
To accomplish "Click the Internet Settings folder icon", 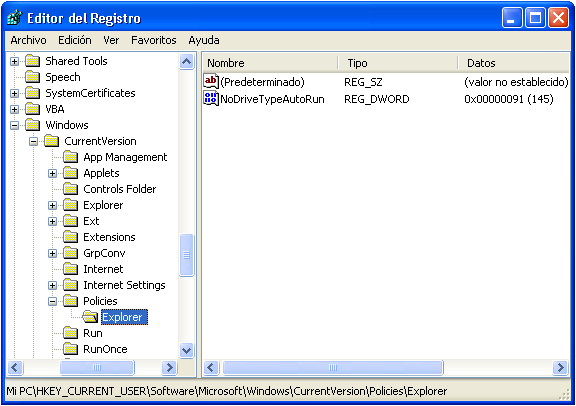I will click(71, 285).
